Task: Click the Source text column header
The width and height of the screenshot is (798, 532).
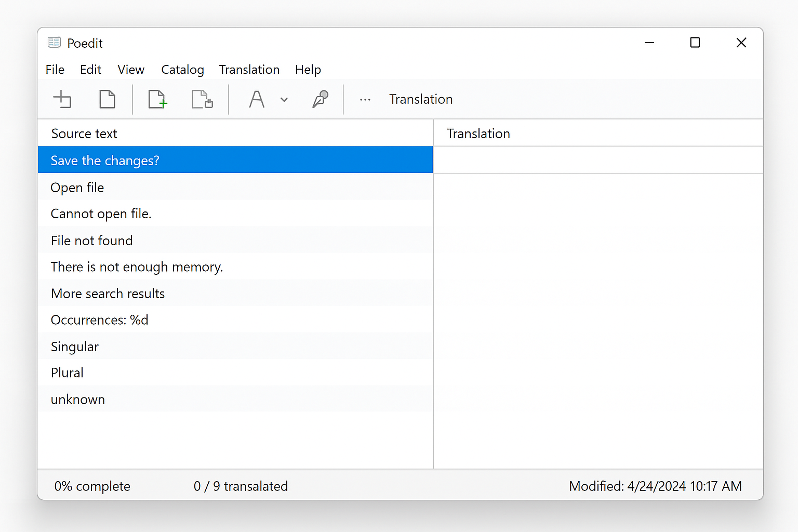Action: tap(84, 133)
